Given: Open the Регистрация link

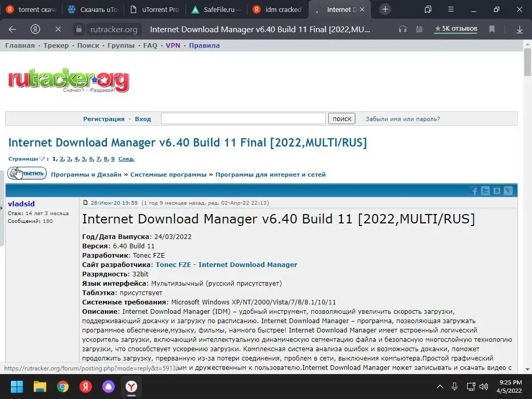Looking at the screenshot, I should pyautogui.click(x=104, y=119).
